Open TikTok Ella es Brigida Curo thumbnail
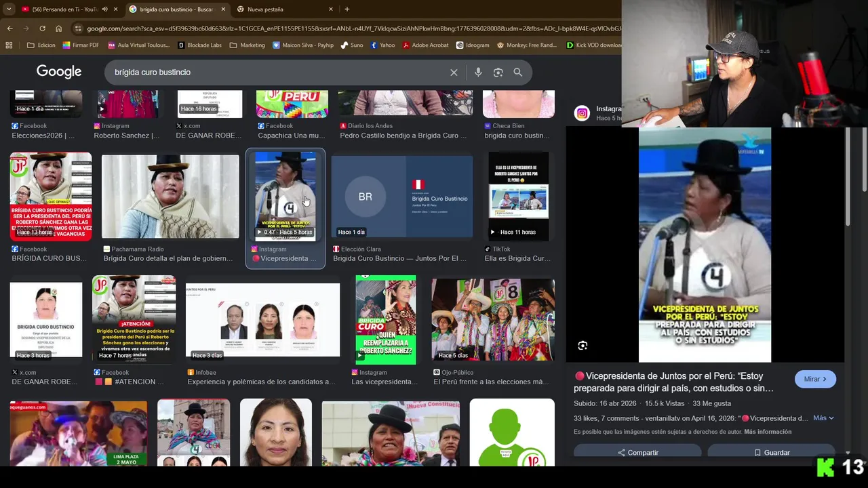 519,197
